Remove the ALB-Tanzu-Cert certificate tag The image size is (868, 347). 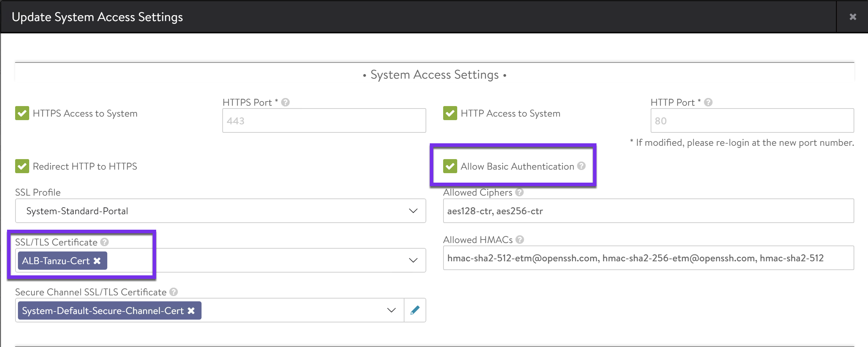[97, 261]
